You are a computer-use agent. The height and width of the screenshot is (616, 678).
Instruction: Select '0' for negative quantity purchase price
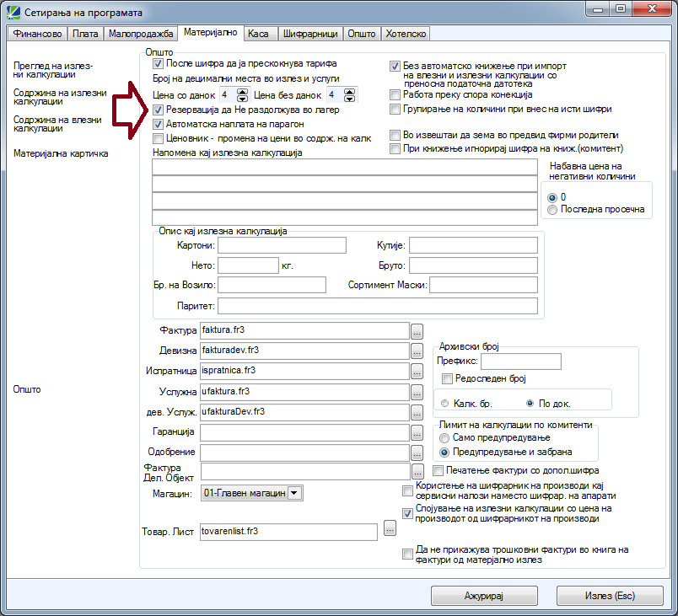tap(552, 198)
